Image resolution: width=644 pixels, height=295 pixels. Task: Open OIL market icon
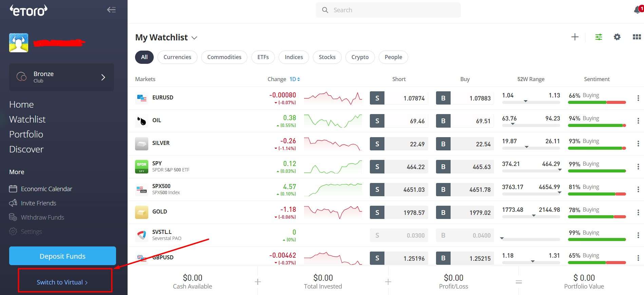click(x=141, y=121)
